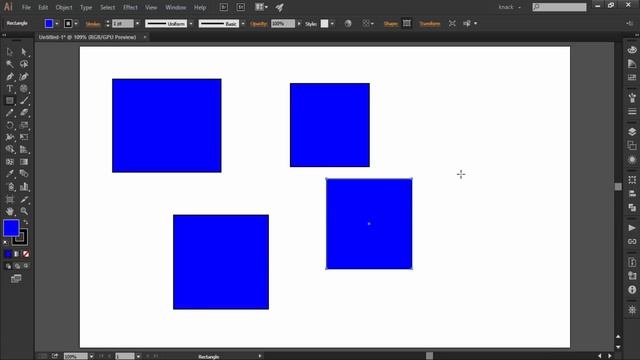Select the Paintbrush tool

tap(24, 101)
